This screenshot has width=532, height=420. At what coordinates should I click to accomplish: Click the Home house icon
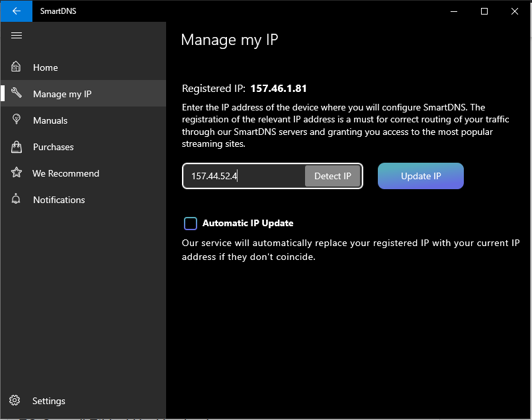[16, 67]
